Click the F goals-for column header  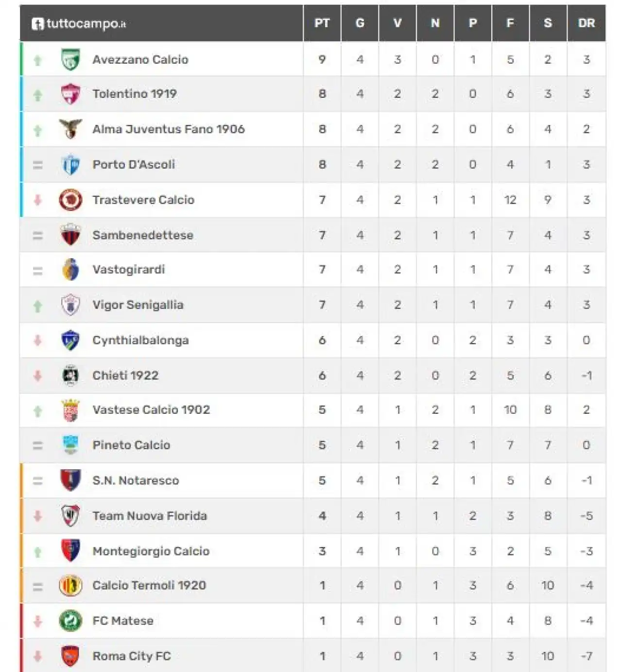pyautogui.click(x=510, y=23)
